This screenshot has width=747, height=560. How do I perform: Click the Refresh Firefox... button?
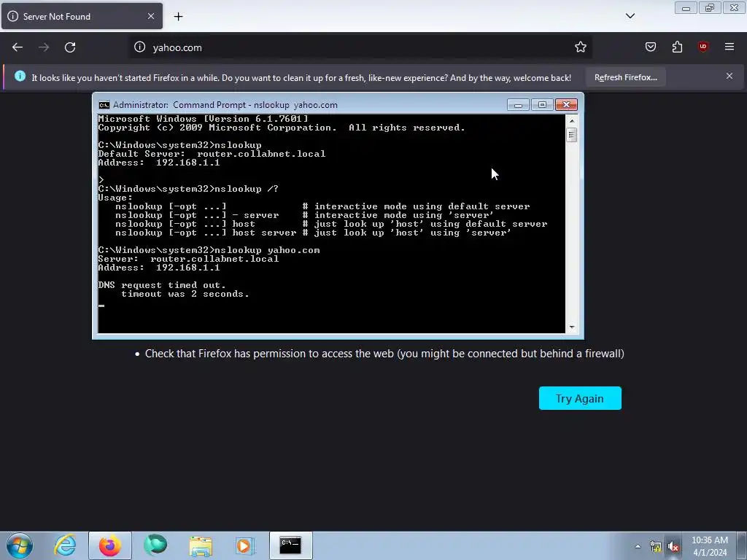[625, 77]
